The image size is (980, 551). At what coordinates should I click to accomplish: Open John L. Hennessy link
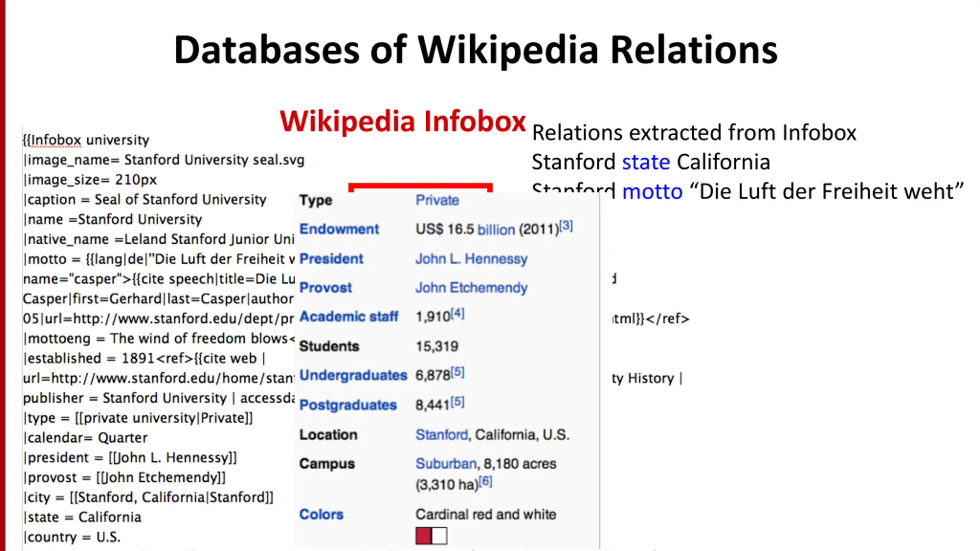[x=471, y=259]
